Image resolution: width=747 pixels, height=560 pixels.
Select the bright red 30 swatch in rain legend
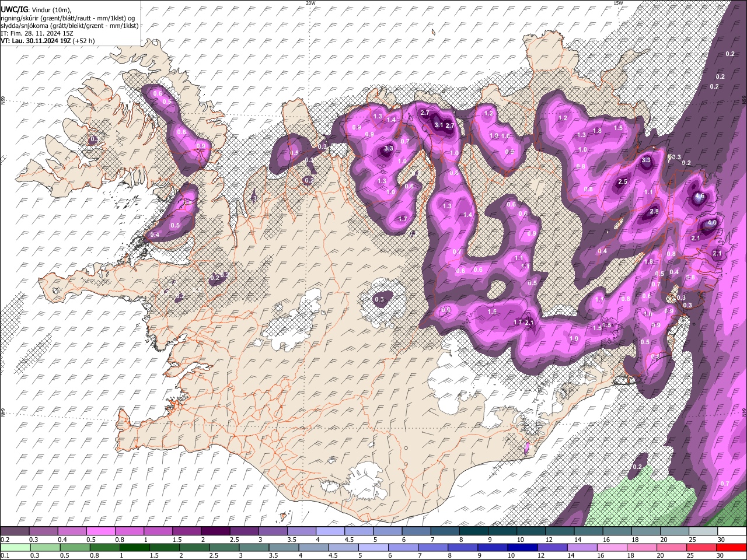[731, 547]
